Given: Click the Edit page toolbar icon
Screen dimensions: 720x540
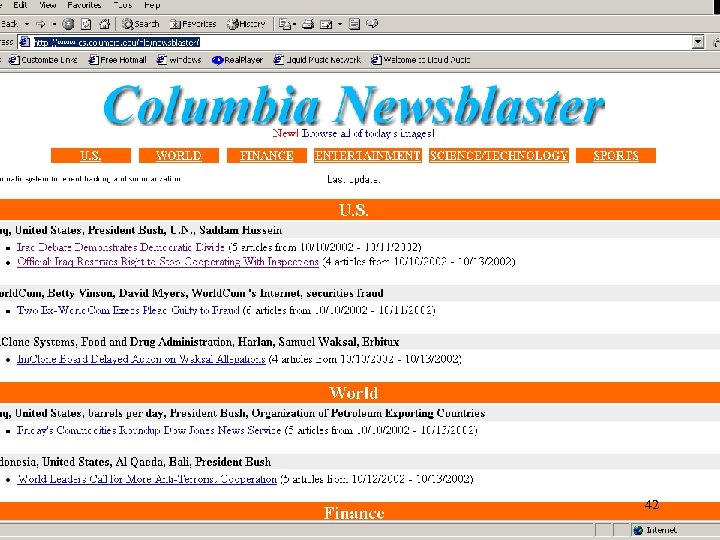Looking at the screenshot, I should pos(326,24).
